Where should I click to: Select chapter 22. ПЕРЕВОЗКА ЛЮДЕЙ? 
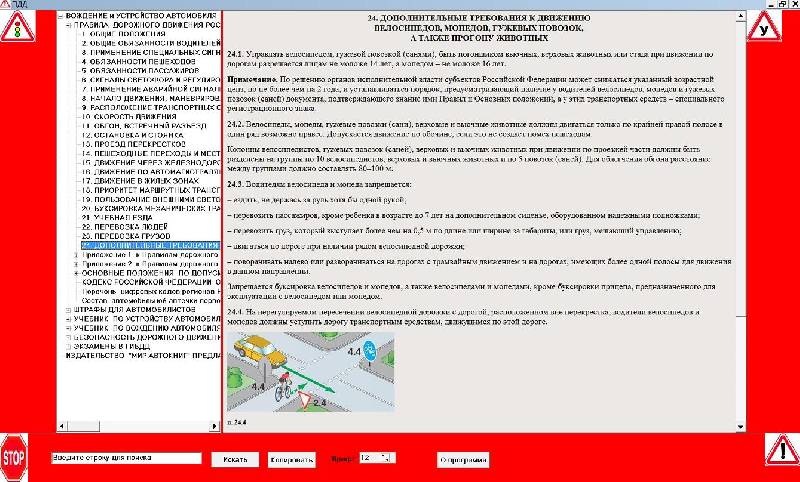124,226
